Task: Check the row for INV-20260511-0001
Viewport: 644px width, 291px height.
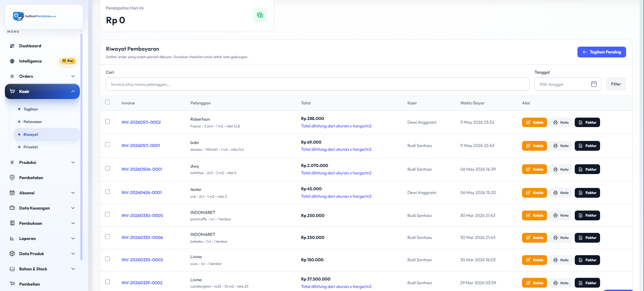Action: tap(107, 145)
